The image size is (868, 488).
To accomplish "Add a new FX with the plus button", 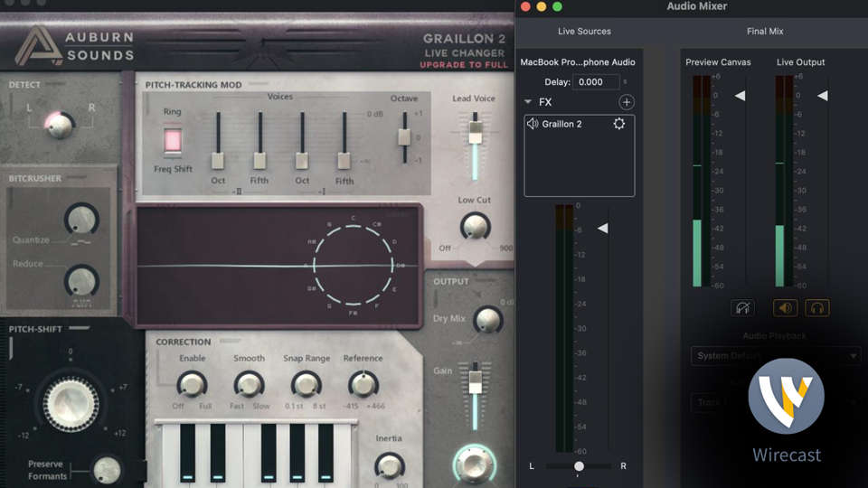I will [626, 102].
